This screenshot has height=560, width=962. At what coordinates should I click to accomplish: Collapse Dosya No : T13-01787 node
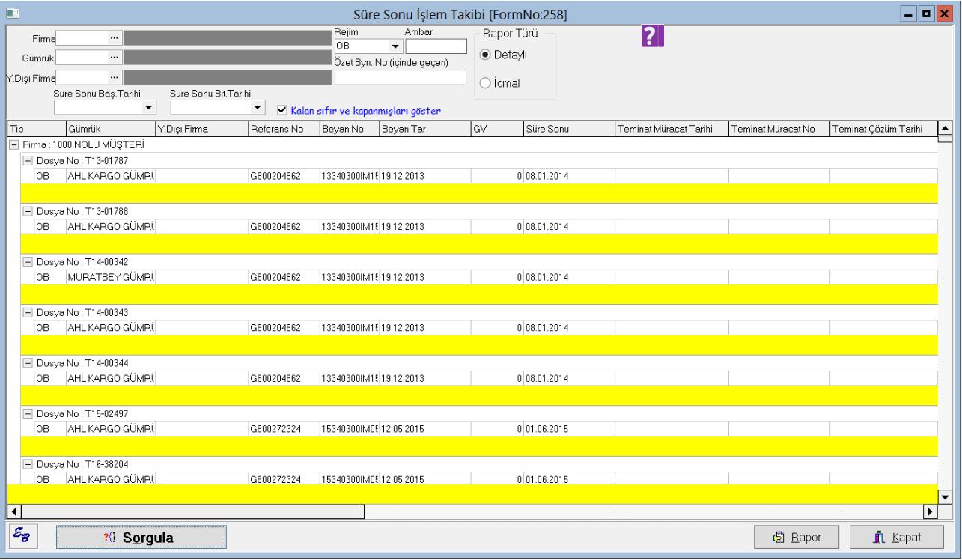click(28, 161)
